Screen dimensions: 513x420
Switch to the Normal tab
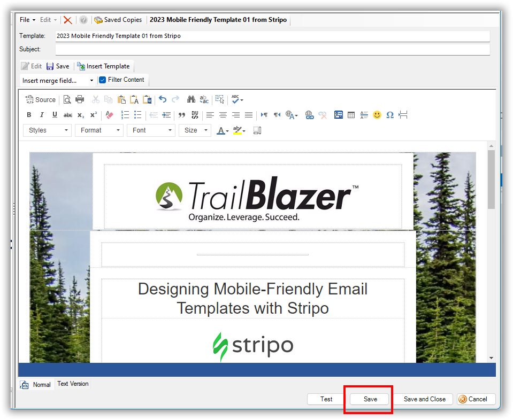(x=36, y=385)
